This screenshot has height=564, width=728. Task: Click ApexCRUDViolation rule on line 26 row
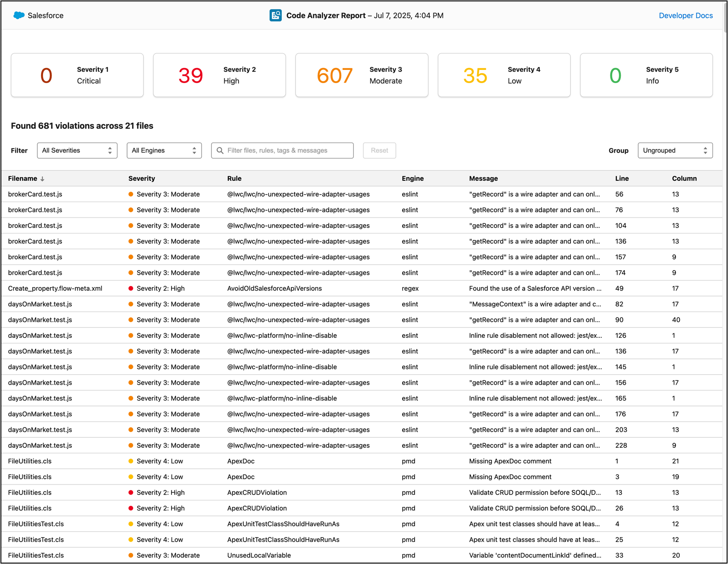click(x=257, y=508)
